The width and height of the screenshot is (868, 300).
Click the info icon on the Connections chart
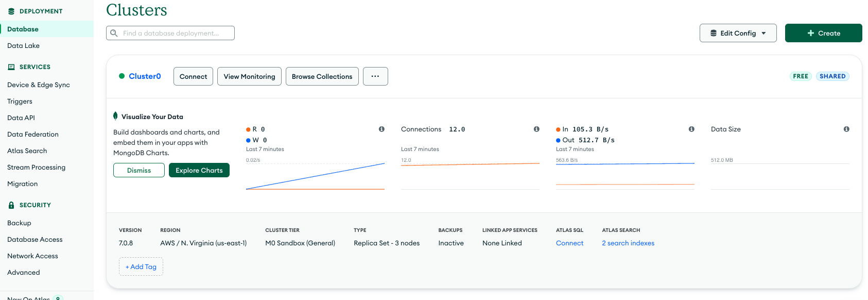pyautogui.click(x=536, y=129)
